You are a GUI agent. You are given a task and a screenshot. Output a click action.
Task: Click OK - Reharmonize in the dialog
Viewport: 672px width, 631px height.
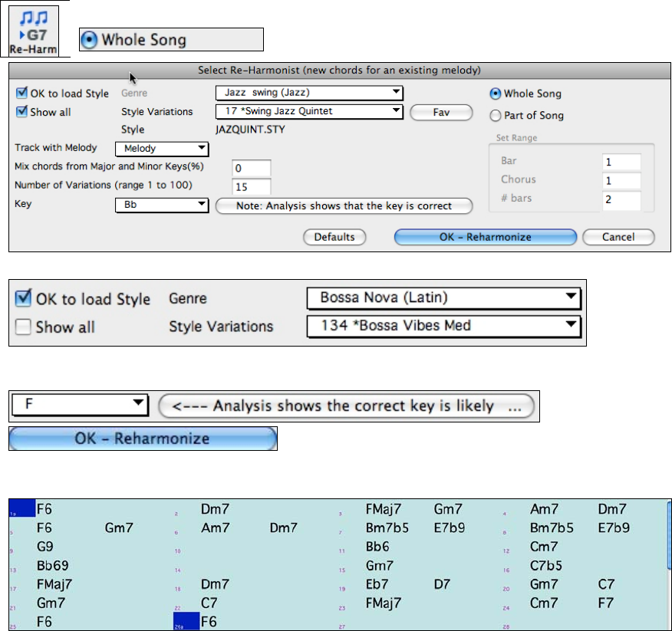pos(485,237)
